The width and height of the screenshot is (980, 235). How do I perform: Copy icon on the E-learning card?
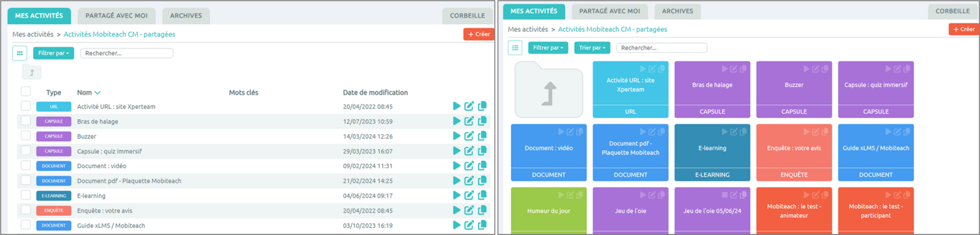(744, 132)
